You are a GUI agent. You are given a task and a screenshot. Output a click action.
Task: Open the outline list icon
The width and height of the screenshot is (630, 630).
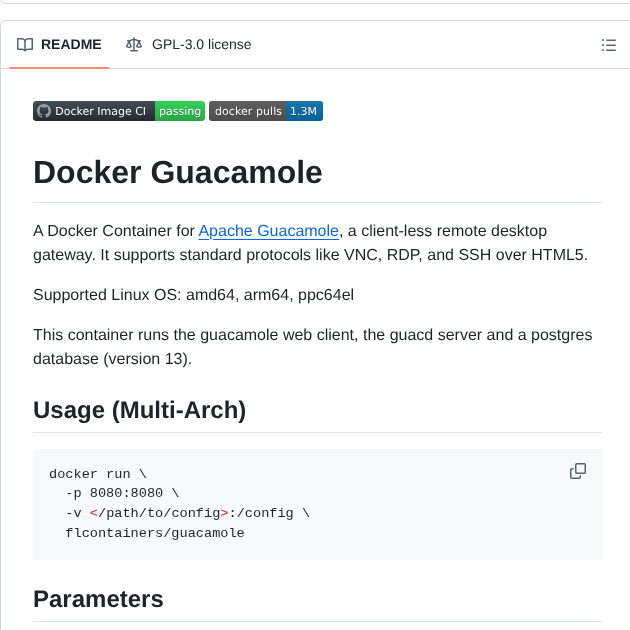coord(608,45)
